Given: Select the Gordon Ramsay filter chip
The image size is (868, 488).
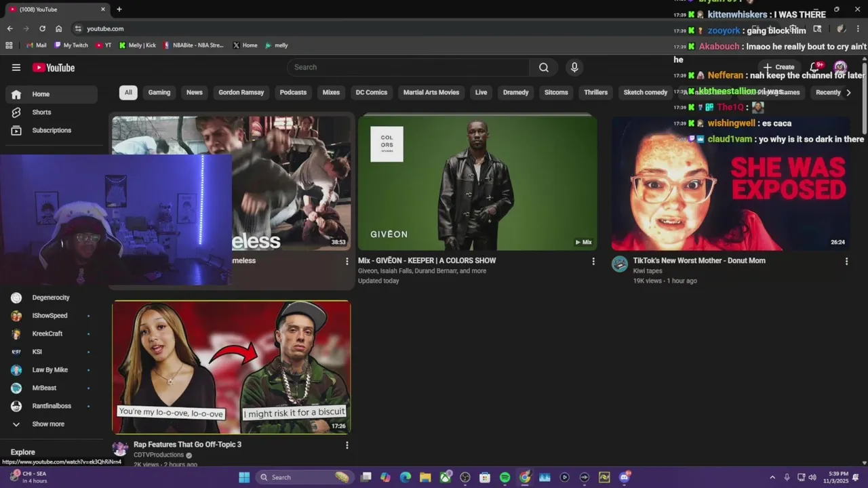Looking at the screenshot, I should coord(241,92).
